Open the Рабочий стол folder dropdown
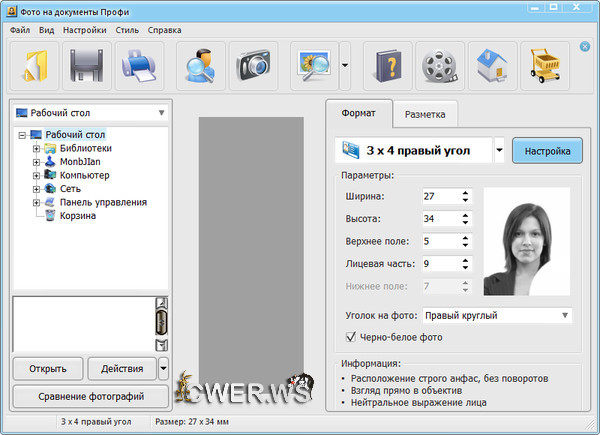 click(90, 113)
